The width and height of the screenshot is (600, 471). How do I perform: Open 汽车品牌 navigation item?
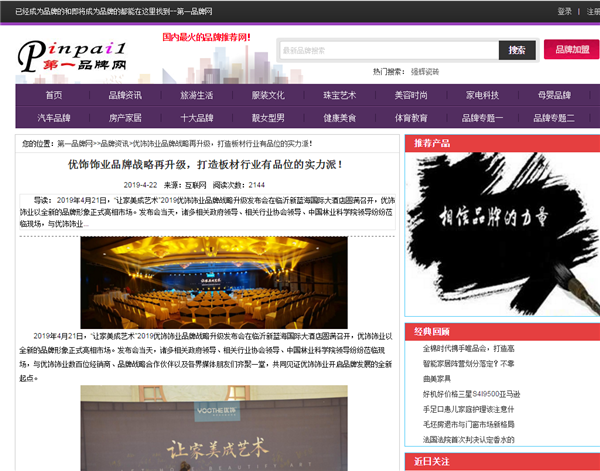(54, 118)
